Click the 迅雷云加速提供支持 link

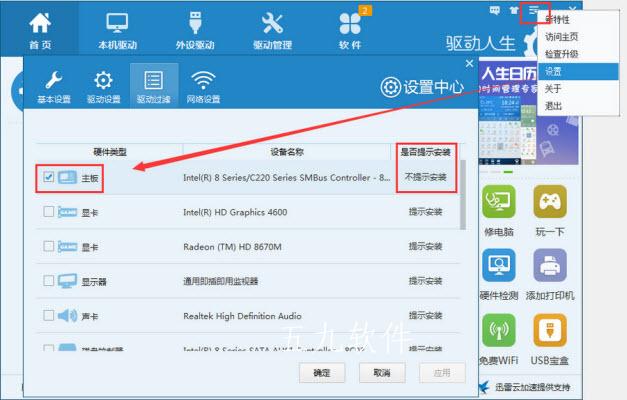pyautogui.click(x=532, y=387)
